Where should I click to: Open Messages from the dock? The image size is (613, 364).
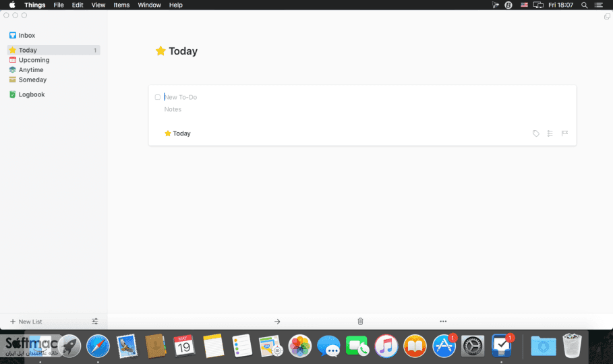328,346
